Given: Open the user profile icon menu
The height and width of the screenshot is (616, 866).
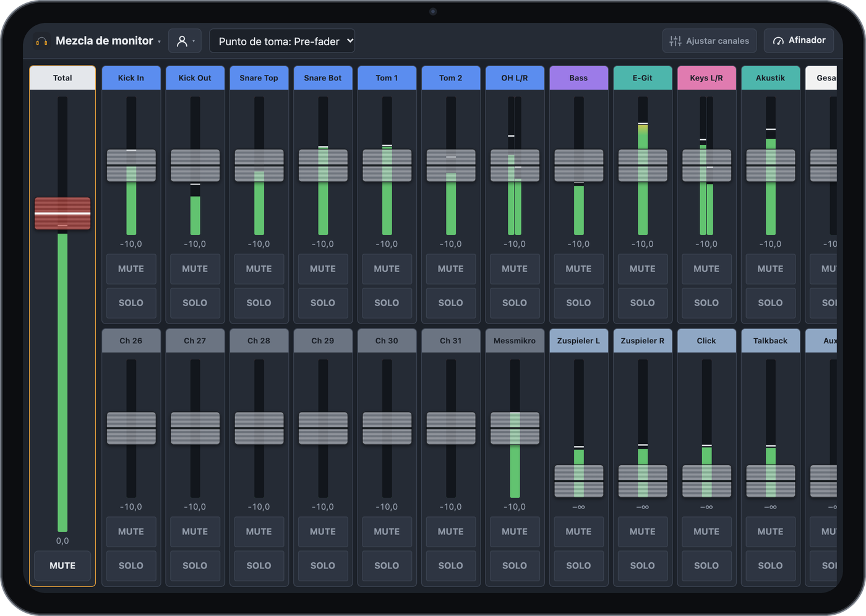Looking at the screenshot, I should click(x=185, y=41).
